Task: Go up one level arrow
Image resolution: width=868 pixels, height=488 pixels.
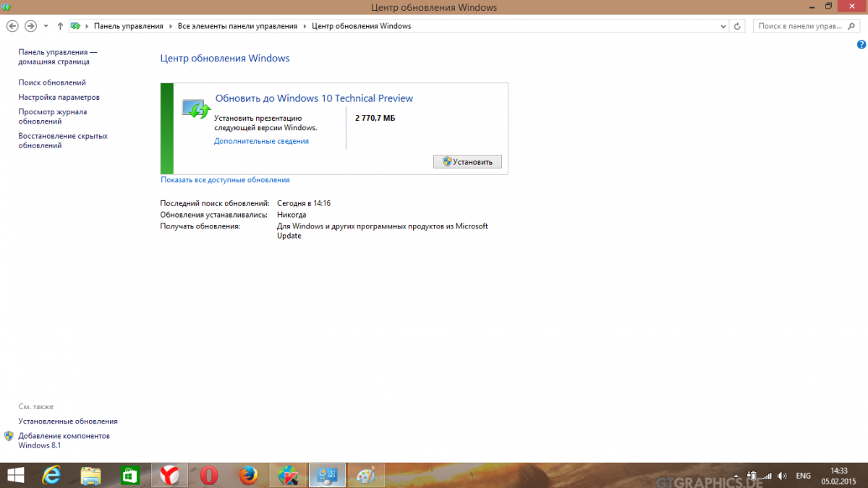Action: click(60, 26)
